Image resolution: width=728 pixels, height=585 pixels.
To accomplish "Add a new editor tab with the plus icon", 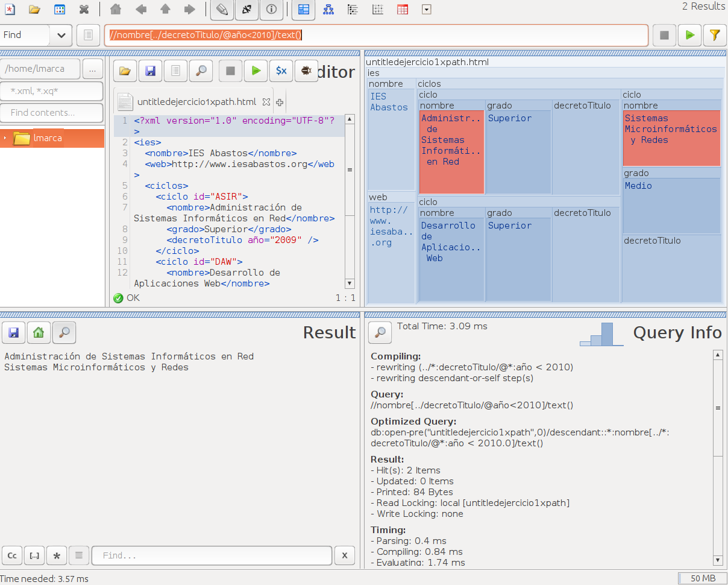I will tap(280, 102).
